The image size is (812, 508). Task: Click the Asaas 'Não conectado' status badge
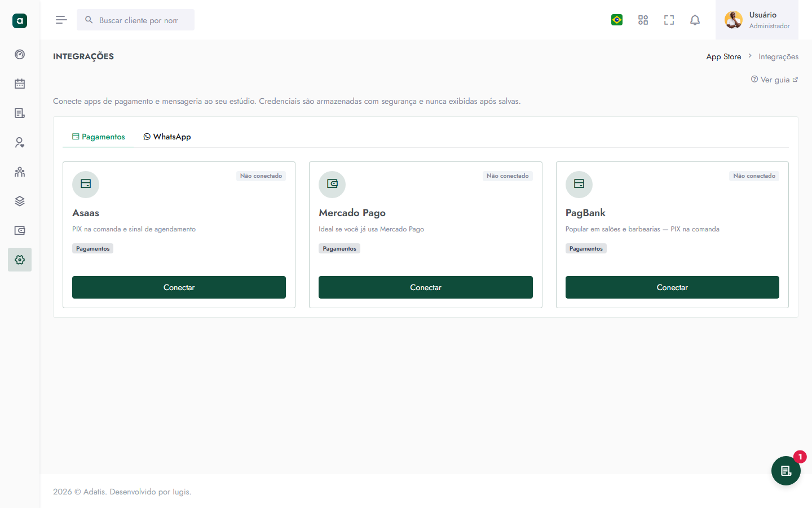pos(261,176)
